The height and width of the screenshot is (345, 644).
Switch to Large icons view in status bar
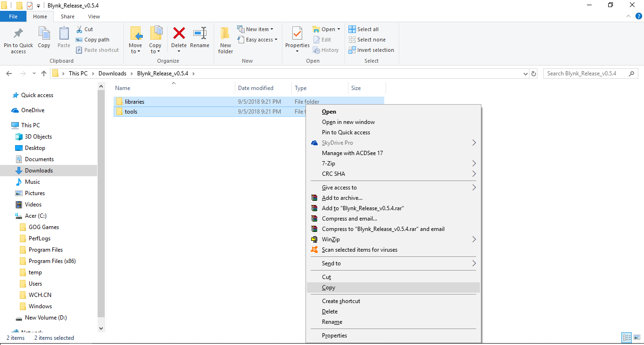[636, 338]
